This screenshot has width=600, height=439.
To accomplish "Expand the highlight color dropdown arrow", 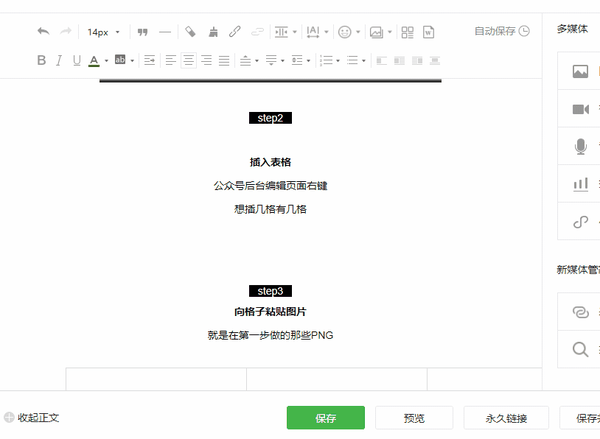I will pos(132,61).
